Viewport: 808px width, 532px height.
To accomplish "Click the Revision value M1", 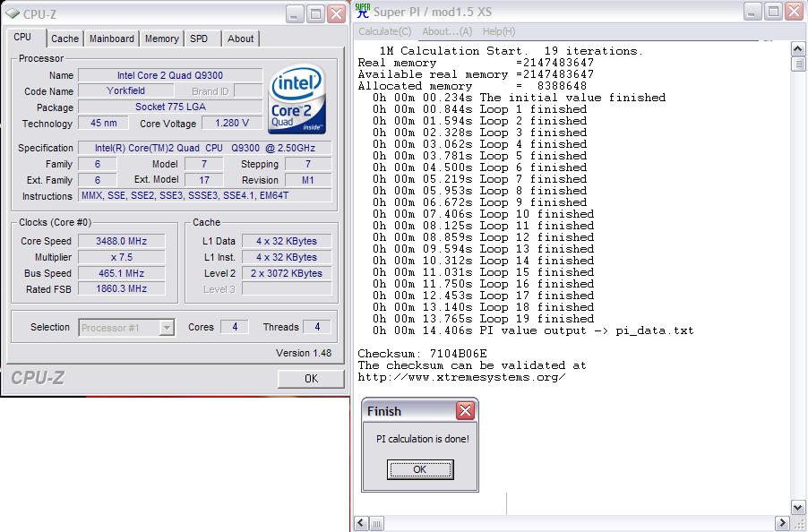I will click(x=308, y=180).
